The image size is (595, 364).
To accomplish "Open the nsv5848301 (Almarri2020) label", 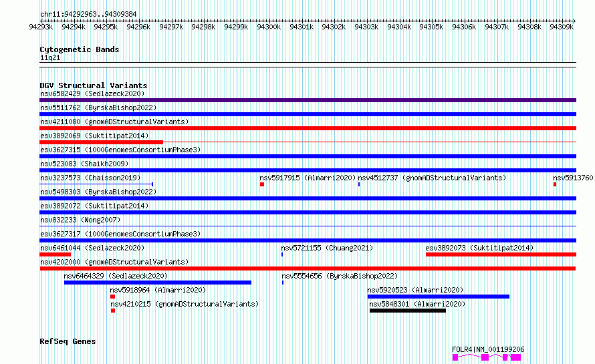I will click(x=417, y=304).
